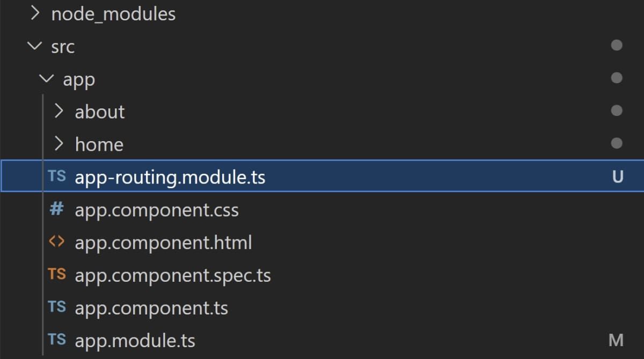Viewport: 644px width, 359px height.
Task: Collapse the app folder
Action: tap(46, 79)
